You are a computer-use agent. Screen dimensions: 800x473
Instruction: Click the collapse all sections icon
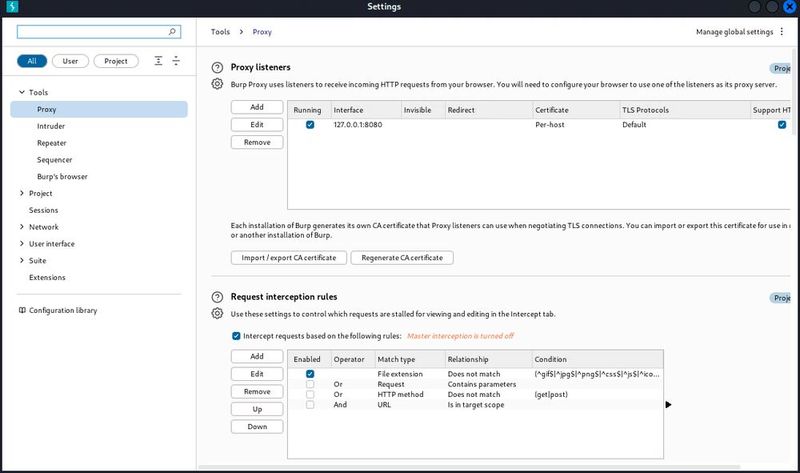tap(176, 61)
